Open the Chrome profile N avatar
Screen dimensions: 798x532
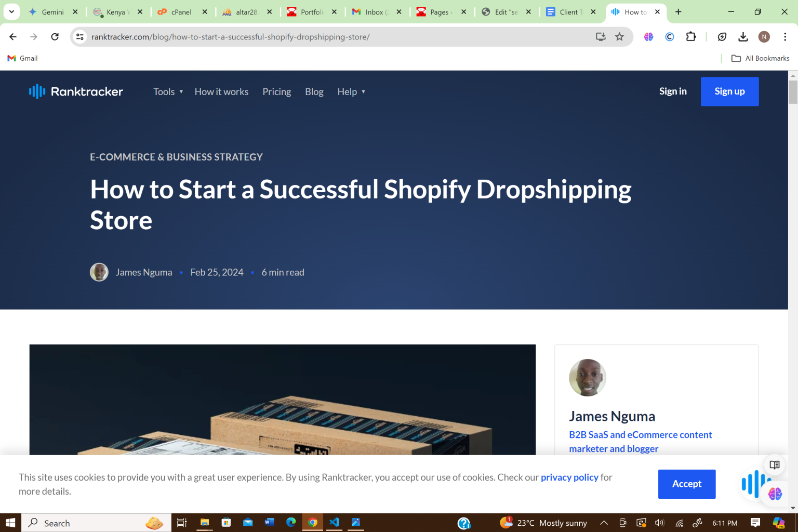pos(764,37)
